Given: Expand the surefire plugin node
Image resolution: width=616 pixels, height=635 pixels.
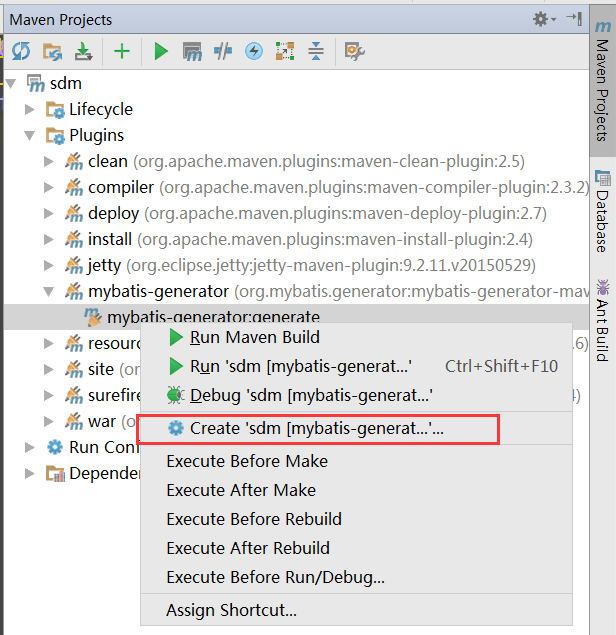Looking at the screenshot, I should coord(49,395).
